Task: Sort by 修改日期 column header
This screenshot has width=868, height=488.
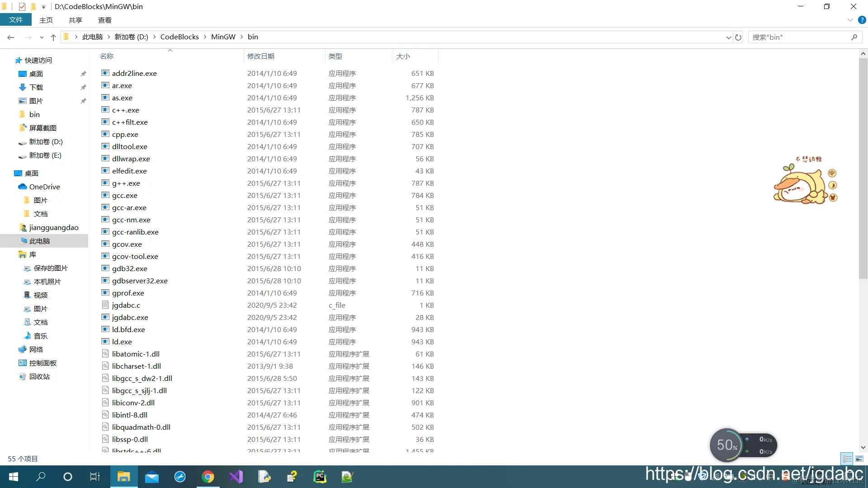Action: (261, 56)
